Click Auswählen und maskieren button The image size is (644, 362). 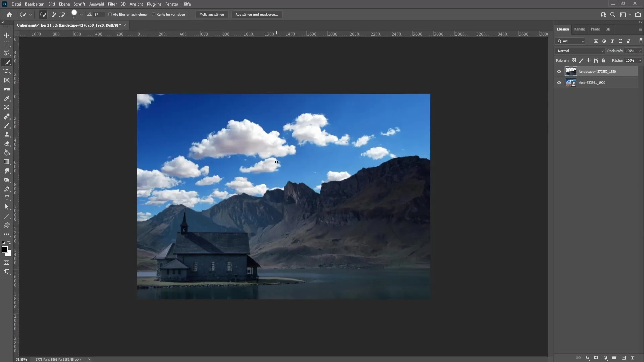pos(257,14)
